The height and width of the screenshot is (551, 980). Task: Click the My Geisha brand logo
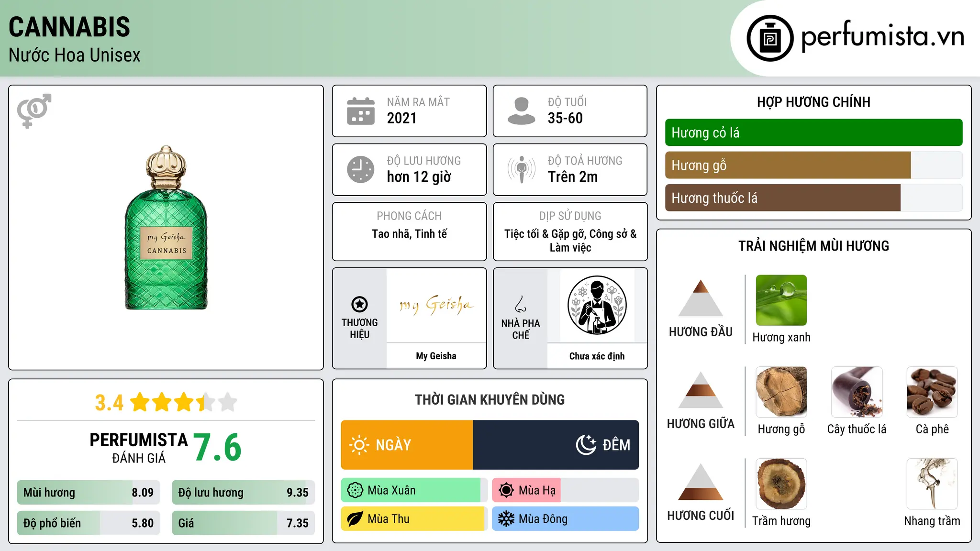(x=436, y=305)
